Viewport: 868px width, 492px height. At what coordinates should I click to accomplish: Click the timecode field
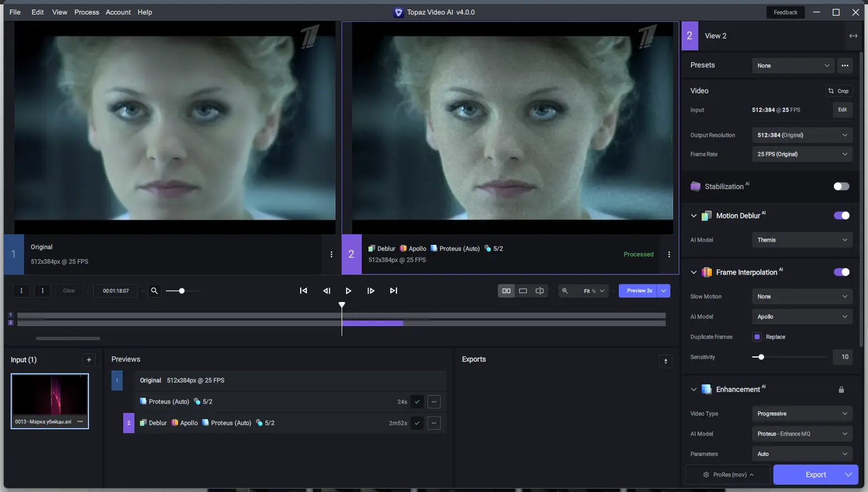(x=116, y=291)
